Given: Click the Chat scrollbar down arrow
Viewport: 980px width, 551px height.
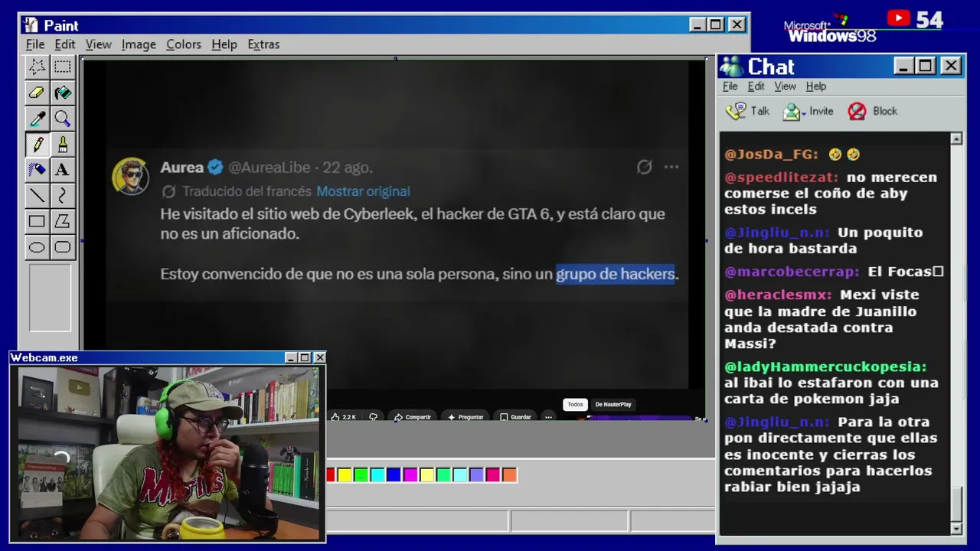Looking at the screenshot, I should (956, 529).
